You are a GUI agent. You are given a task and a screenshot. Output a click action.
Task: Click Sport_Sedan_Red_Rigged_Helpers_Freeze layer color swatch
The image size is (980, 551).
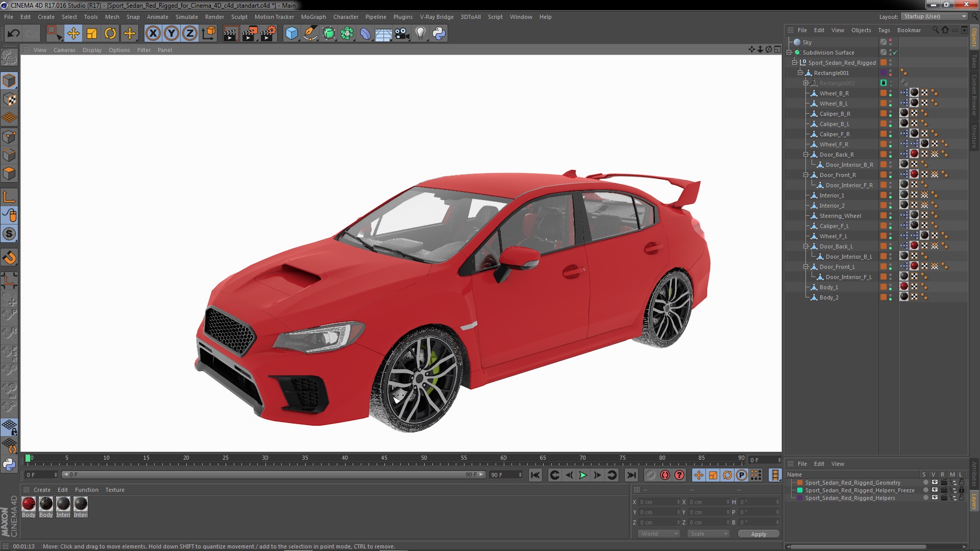[x=800, y=490]
